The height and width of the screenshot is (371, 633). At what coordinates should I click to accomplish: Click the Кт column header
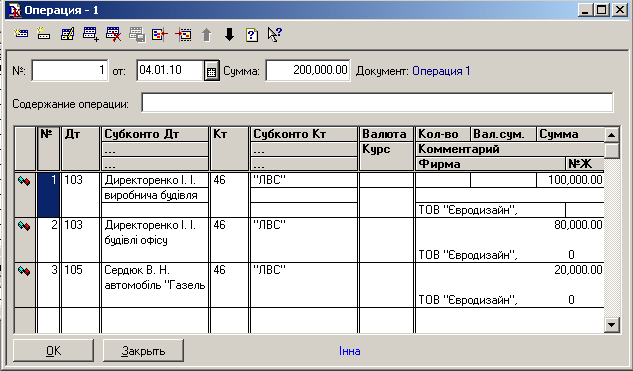pyautogui.click(x=229, y=149)
